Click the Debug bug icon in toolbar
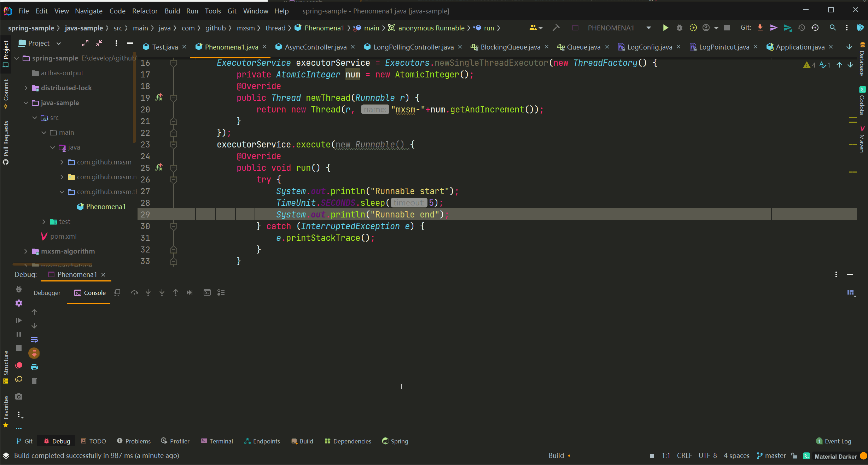Image resolution: width=868 pixels, height=465 pixels. [679, 28]
